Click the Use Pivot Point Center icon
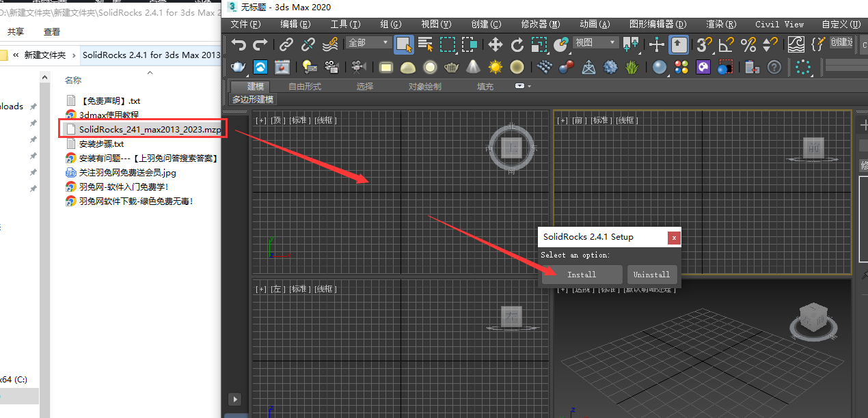This screenshot has width=868, height=418. (629, 45)
